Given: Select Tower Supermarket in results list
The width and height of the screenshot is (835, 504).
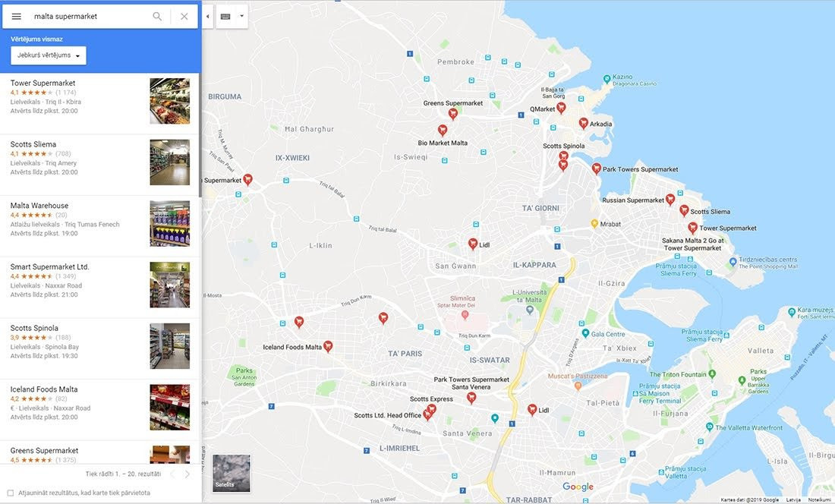Looking at the screenshot, I should (43, 83).
